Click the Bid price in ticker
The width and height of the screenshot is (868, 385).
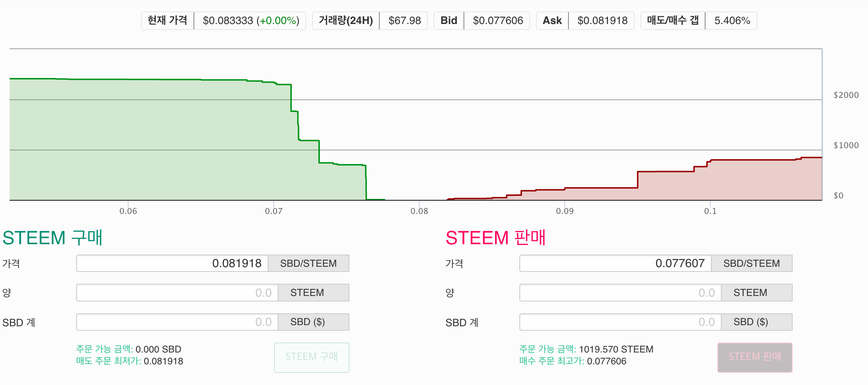(498, 21)
